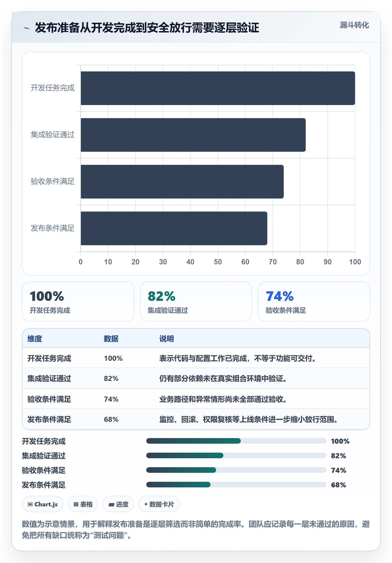Viewport: 392px width, 563px height.
Task: Click the chart axis label 50
Action: [218, 262]
